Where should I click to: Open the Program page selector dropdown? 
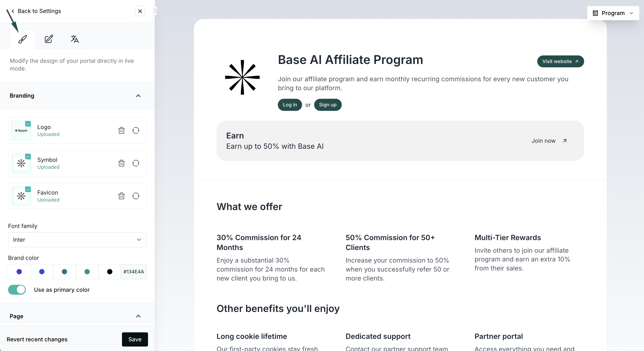pyautogui.click(x=613, y=13)
